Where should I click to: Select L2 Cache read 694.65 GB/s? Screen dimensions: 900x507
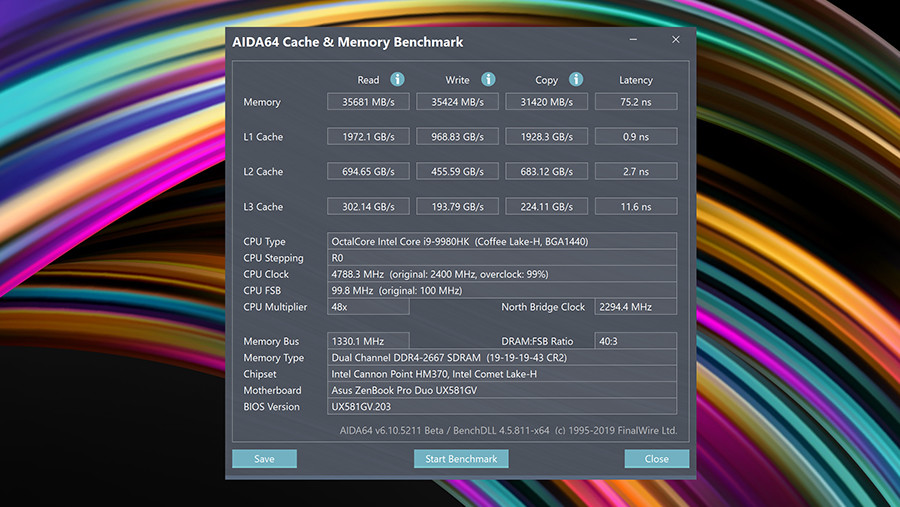(x=368, y=171)
